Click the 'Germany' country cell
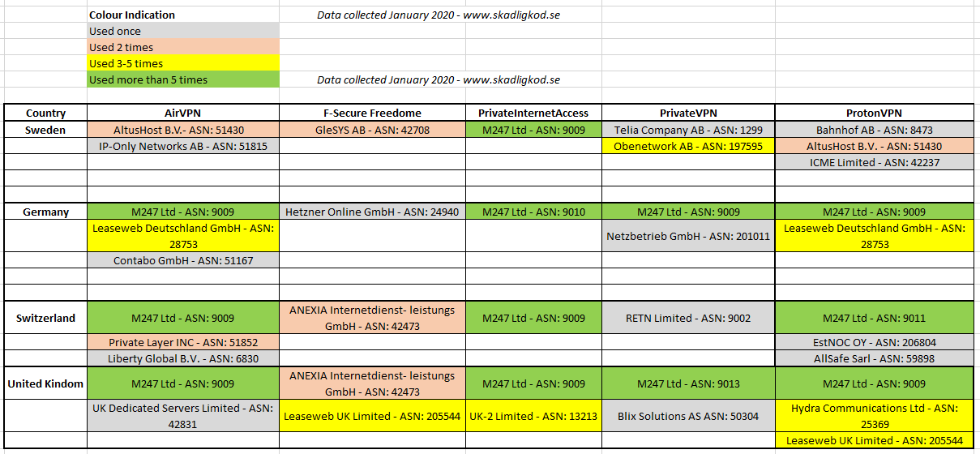This screenshot has height=454, width=980. coord(45,212)
